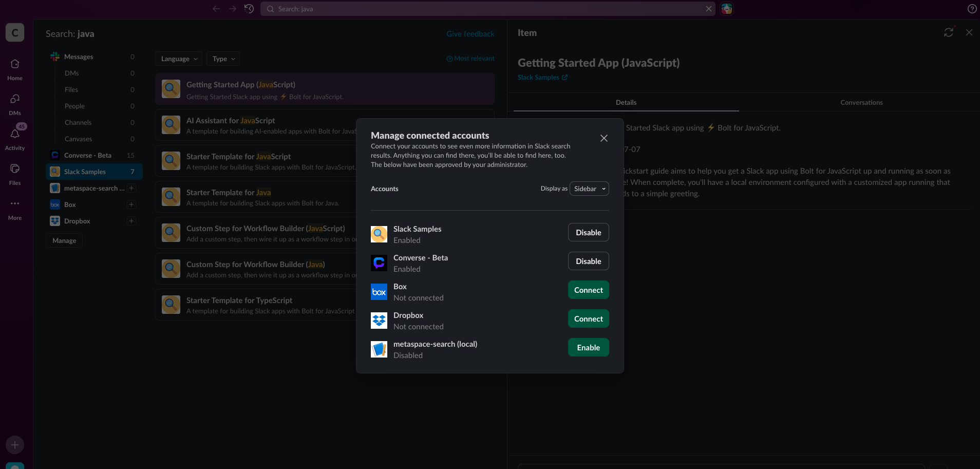This screenshot has width=980, height=469.
Task: Click the search history clock icon
Action: (x=249, y=9)
